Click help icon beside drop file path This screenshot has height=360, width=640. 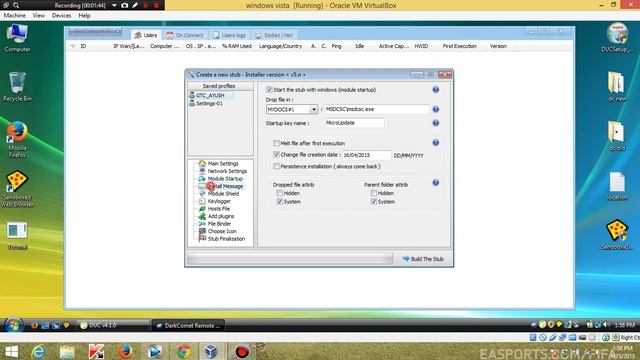point(436,109)
